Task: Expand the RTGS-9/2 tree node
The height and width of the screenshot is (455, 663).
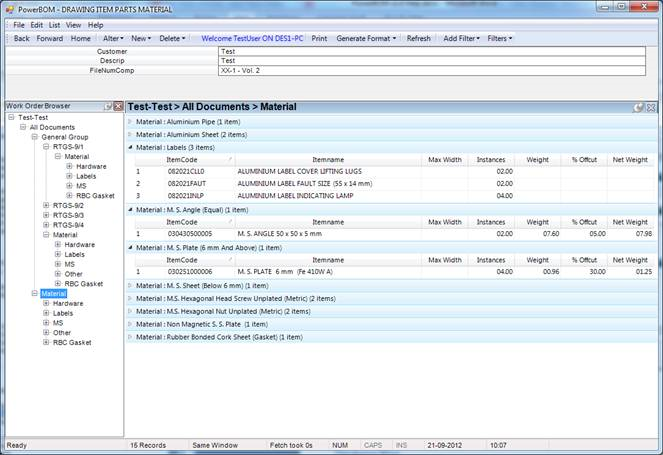Action: [46, 205]
